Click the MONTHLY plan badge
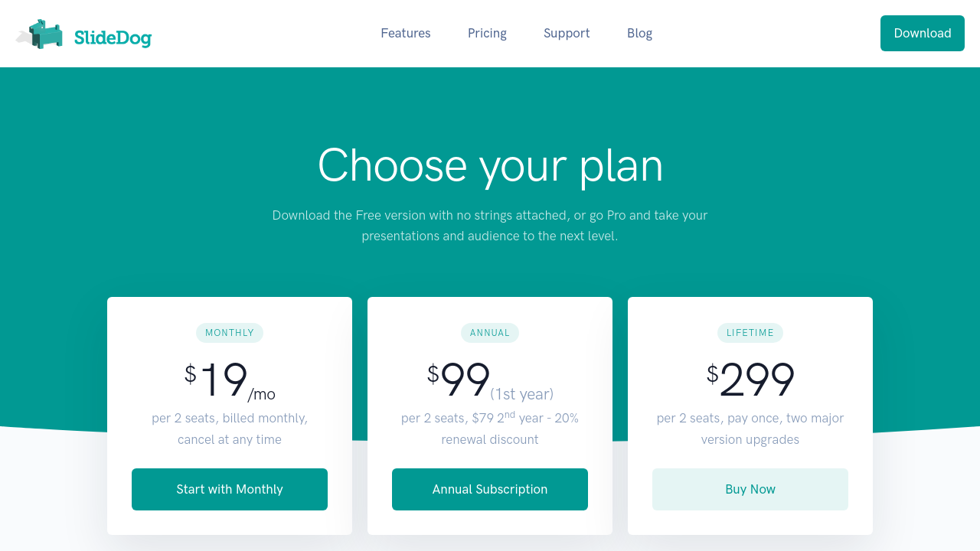The image size is (980, 551). [230, 333]
